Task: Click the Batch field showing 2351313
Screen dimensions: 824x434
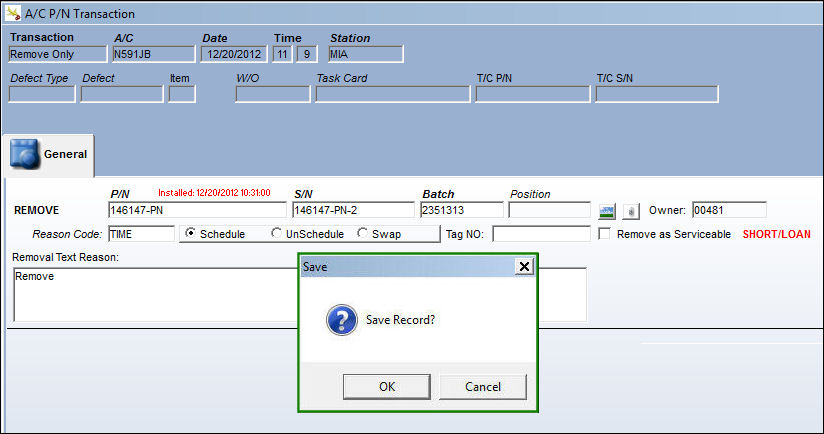Action: [x=461, y=210]
